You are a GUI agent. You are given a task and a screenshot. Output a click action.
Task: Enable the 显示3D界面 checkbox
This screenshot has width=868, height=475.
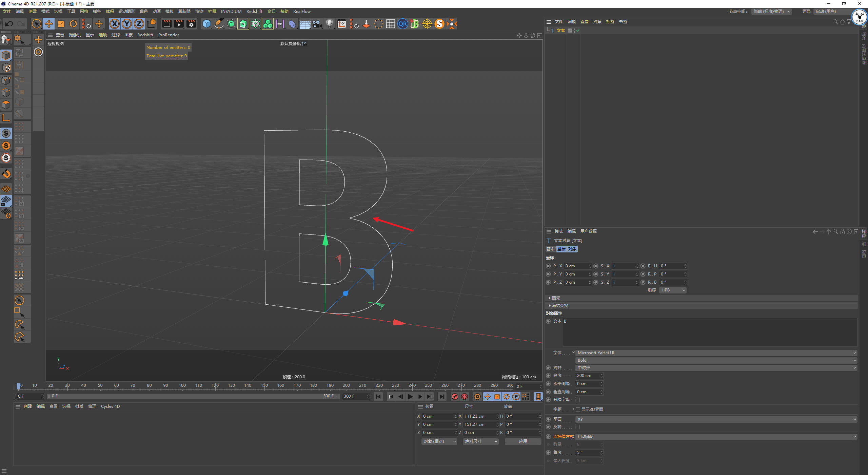click(578, 410)
